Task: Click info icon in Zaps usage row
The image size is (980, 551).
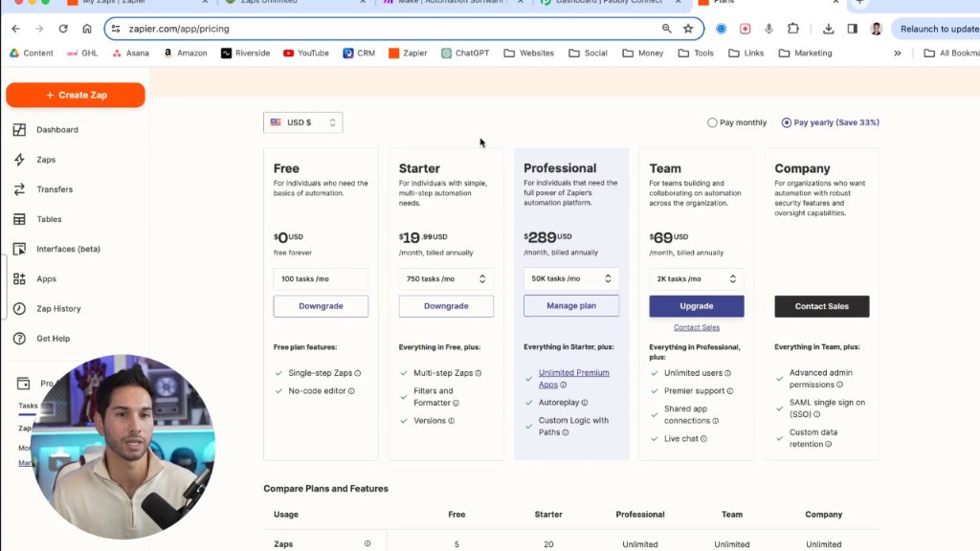Action: 367,543
